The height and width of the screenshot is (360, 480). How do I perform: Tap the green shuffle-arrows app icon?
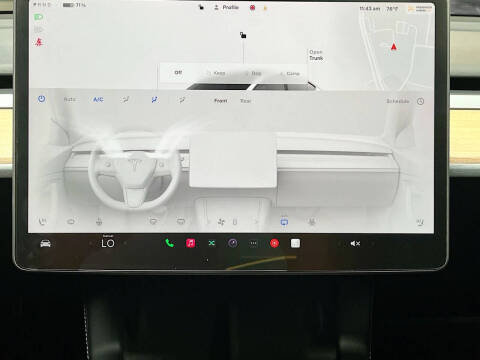click(212, 243)
